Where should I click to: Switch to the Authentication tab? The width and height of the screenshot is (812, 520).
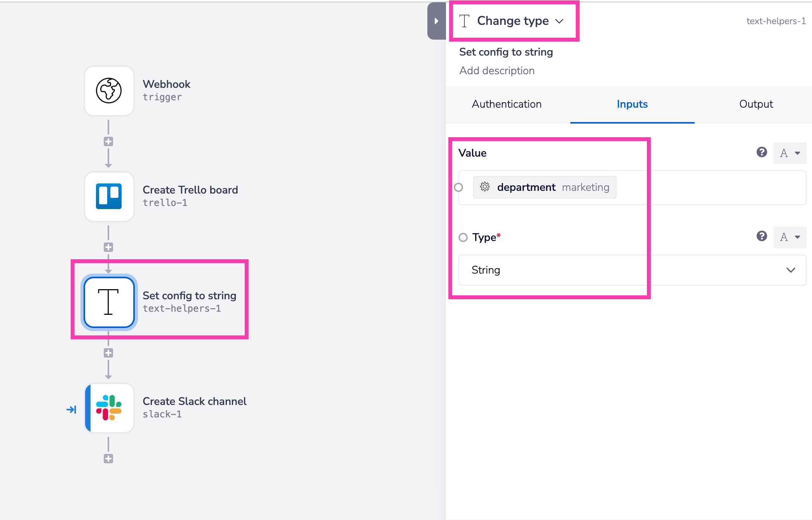pyautogui.click(x=507, y=104)
